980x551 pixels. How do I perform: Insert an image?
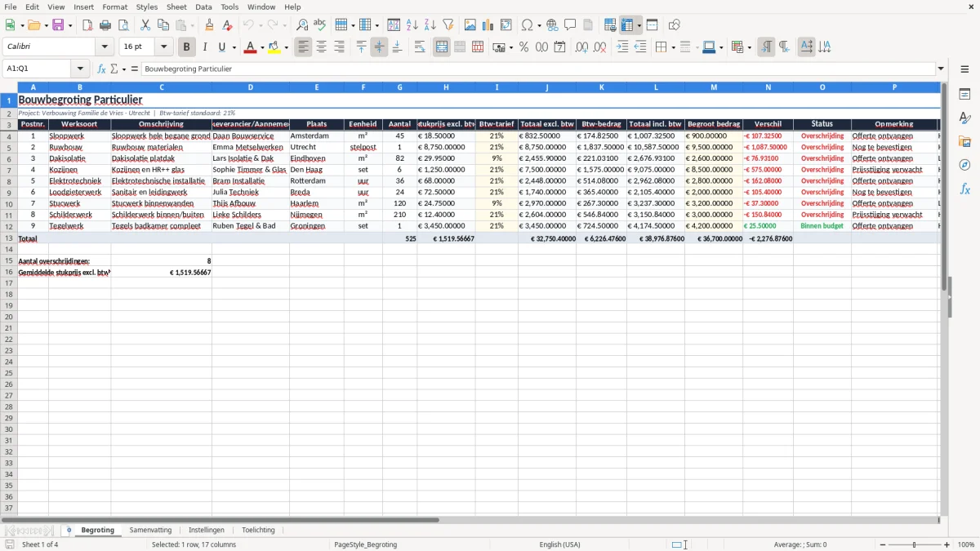(470, 25)
